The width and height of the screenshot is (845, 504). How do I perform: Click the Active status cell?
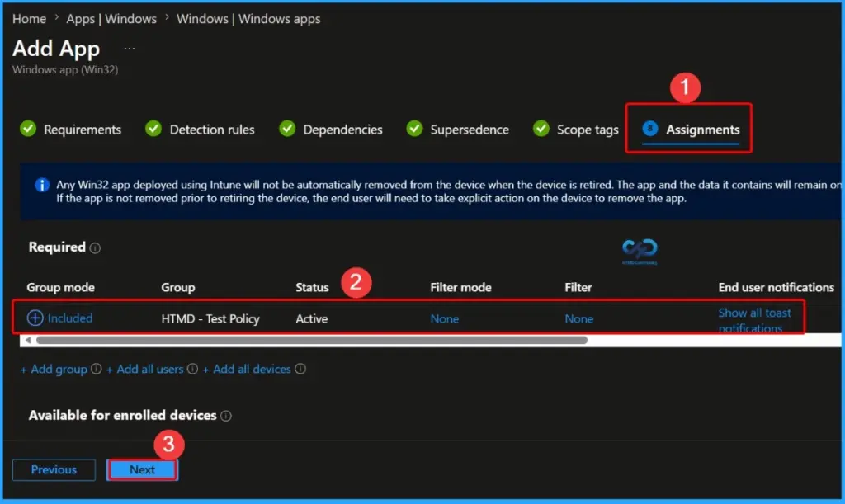click(311, 318)
